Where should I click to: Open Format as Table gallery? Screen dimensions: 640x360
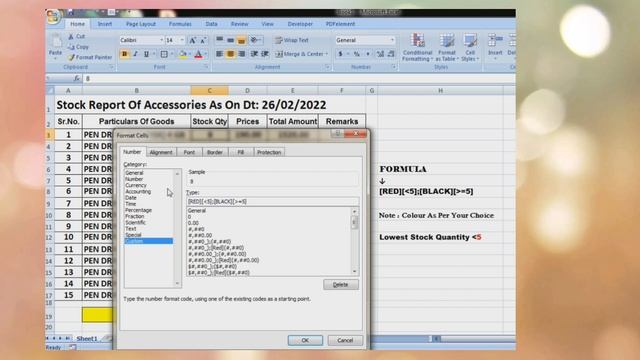tap(447, 47)
